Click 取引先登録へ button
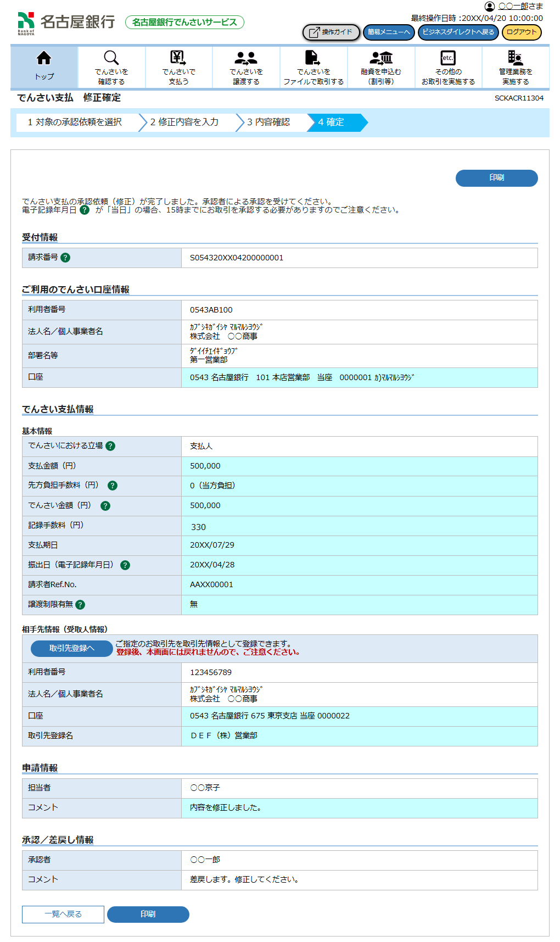Image resolution: width=560 pixels, height=942 pixels. tap(72, 649)
